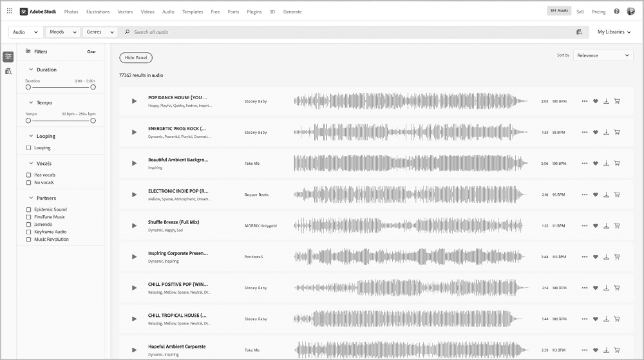Enable the Looping checkbox

pos(28,147)
